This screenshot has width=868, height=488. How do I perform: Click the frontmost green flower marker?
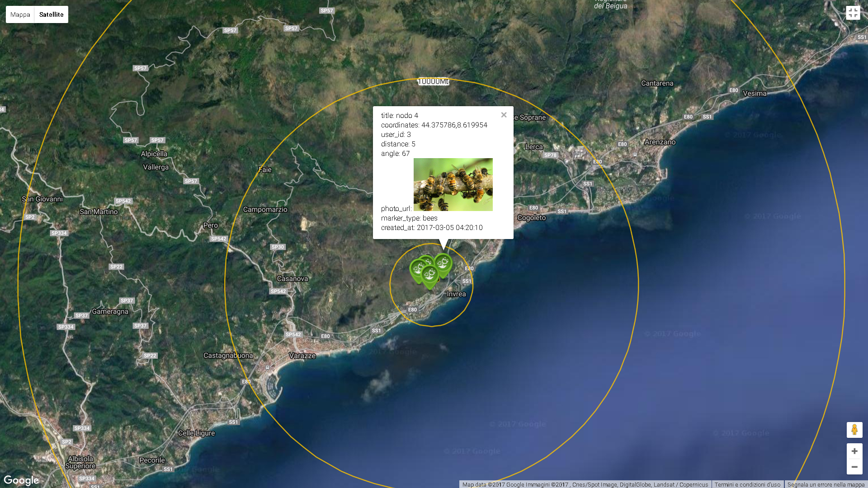(x=429, y=277)
